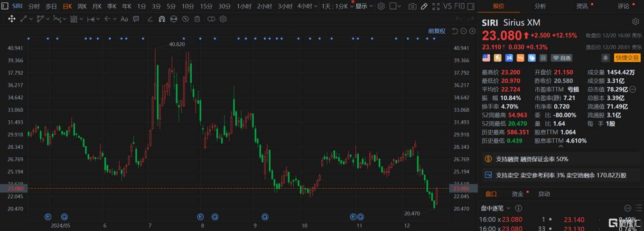Switch to the 资讯 tab

point(582,6)
